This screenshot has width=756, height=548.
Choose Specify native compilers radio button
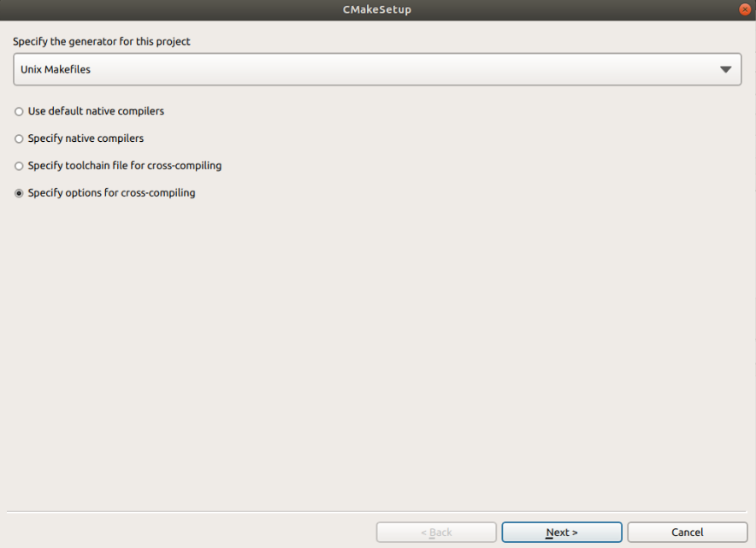79,138
